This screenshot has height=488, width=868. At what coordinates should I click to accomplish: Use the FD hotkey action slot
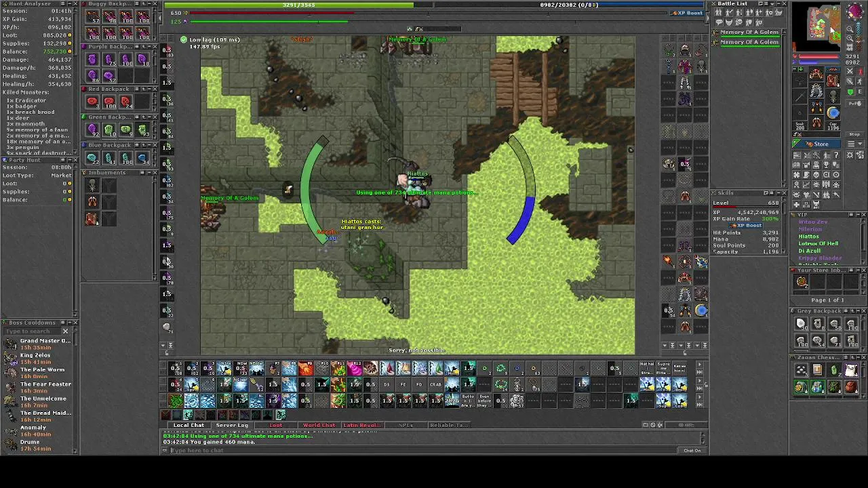419,384
